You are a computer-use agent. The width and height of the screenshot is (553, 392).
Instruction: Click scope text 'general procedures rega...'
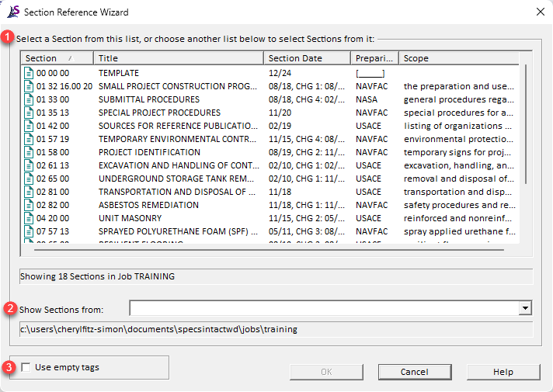click(459, 99)
